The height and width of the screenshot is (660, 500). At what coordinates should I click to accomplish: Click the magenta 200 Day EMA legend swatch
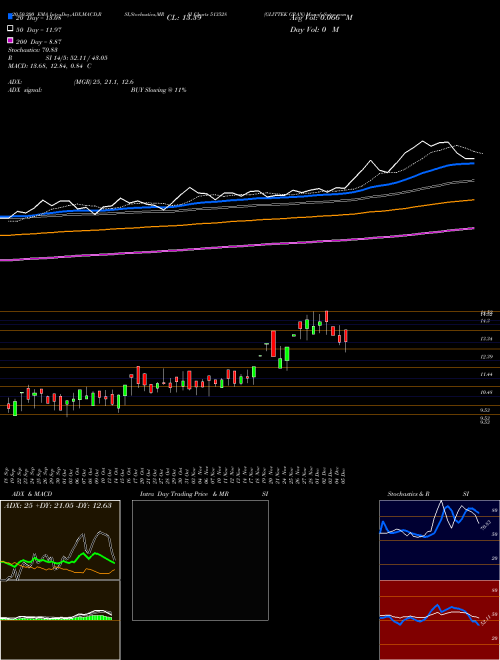click(x=10, y=41)
